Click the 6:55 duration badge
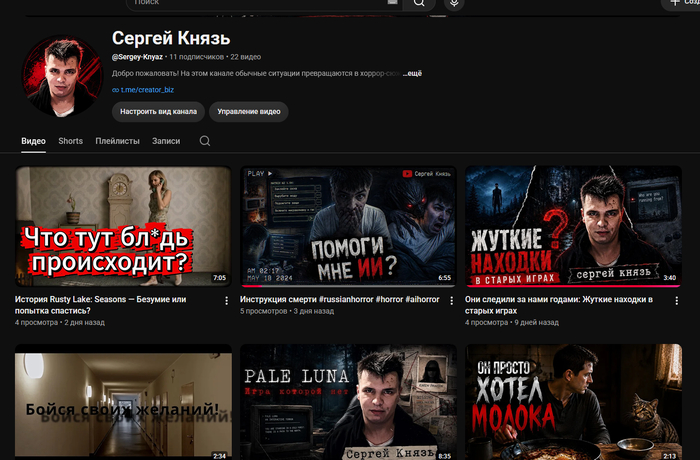700x460 pixels. click(x=445, y=278)
